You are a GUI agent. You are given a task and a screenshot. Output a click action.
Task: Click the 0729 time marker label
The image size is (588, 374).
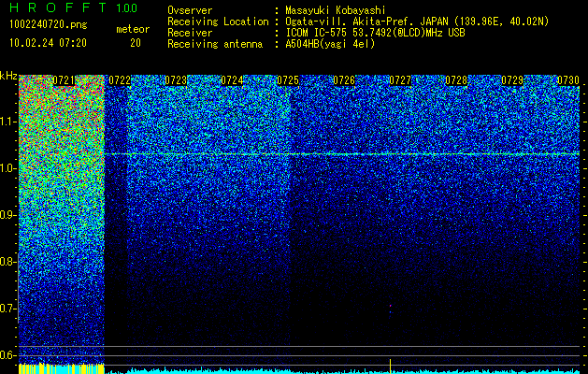pyautogui.click(x=512, y=80)
